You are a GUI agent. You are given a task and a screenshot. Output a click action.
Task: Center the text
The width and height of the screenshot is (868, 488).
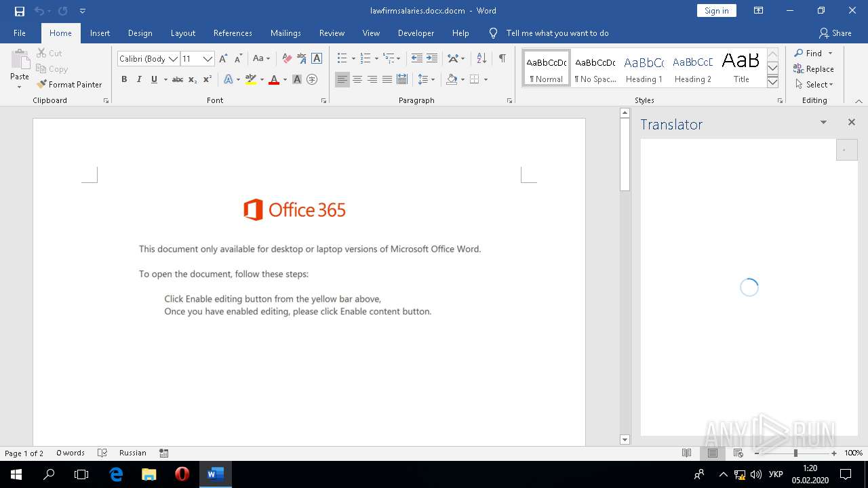(357, 79)
